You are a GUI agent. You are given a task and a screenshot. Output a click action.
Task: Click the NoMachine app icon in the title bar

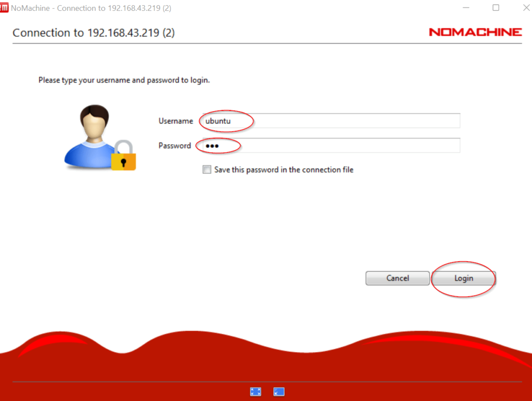click(4, 7)
